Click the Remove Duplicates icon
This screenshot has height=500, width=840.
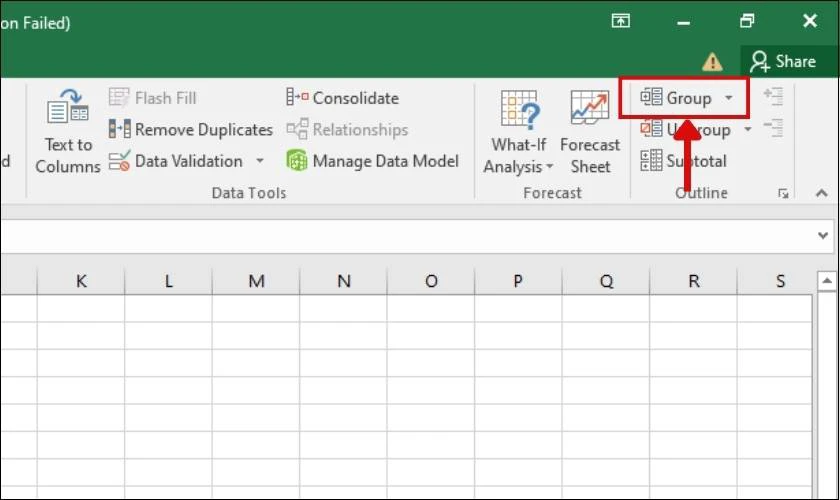[119, 129]
